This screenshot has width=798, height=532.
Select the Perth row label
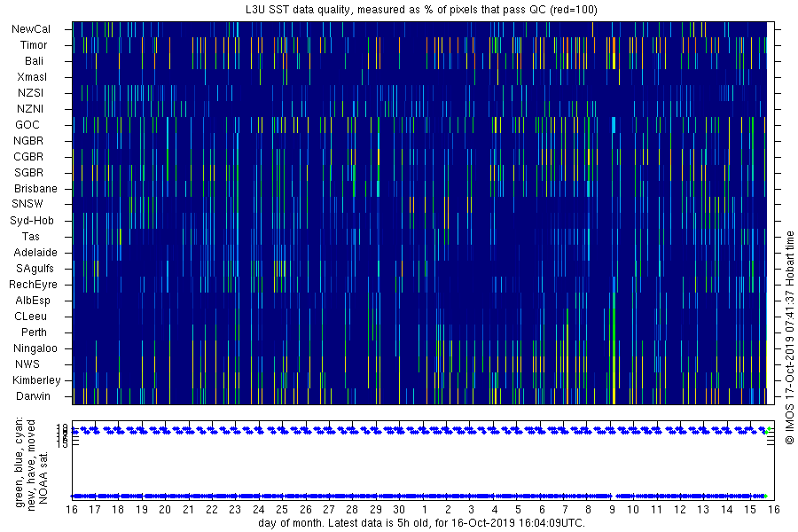(x=34, y=332)
